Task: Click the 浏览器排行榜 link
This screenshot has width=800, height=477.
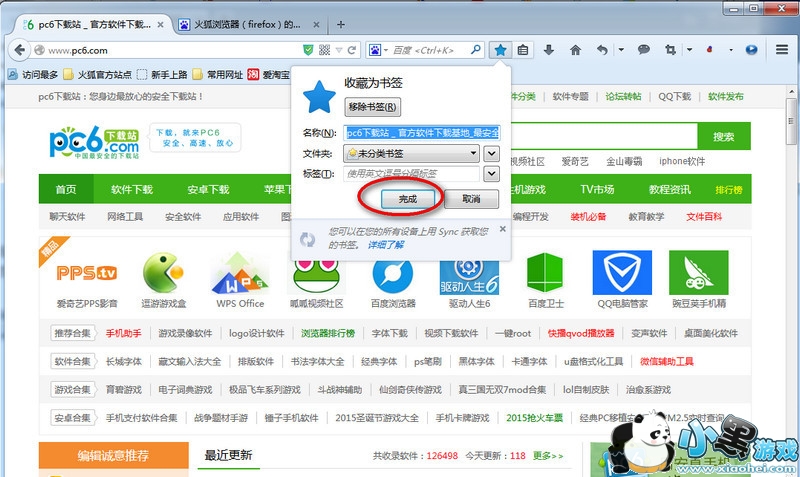Action: pos(328,333)
